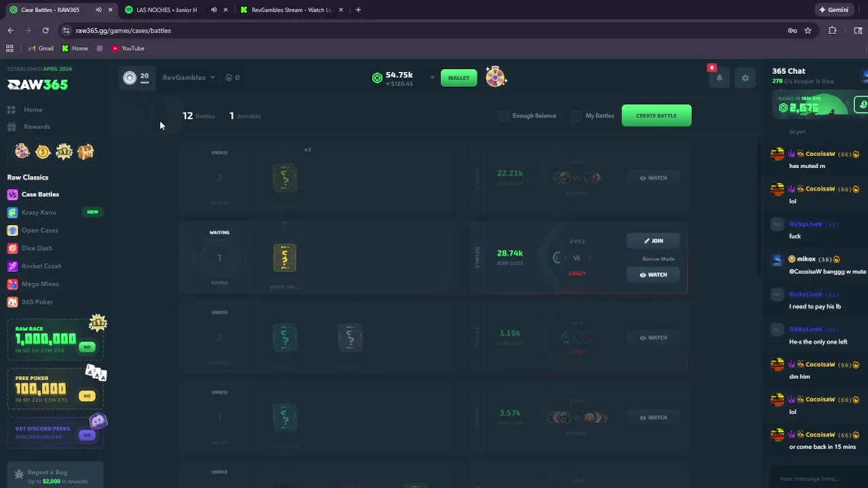Image resolution: width=868 pixels, height=488 pixels.
Task: Go back using browser back arrow
Action: click(x=11, y=30)
